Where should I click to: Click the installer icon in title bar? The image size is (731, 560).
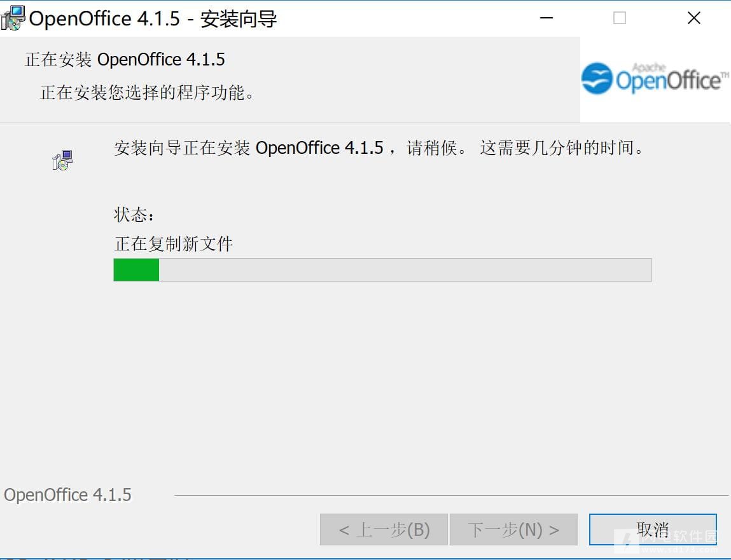(x=13, y=18)
